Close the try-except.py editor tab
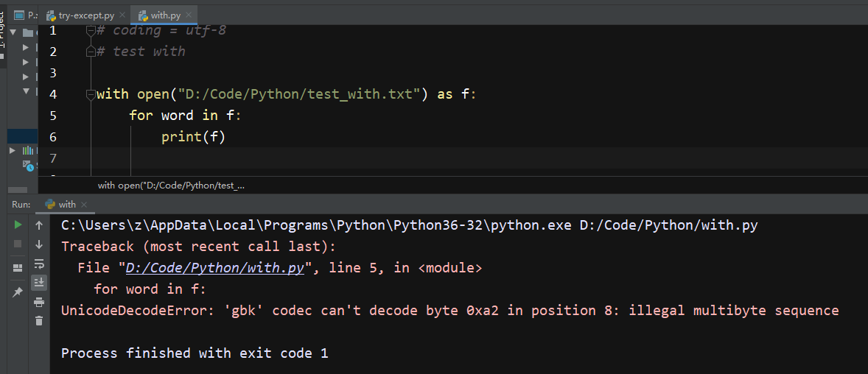This screenshot has width=868, height=374. coord(122,15)
